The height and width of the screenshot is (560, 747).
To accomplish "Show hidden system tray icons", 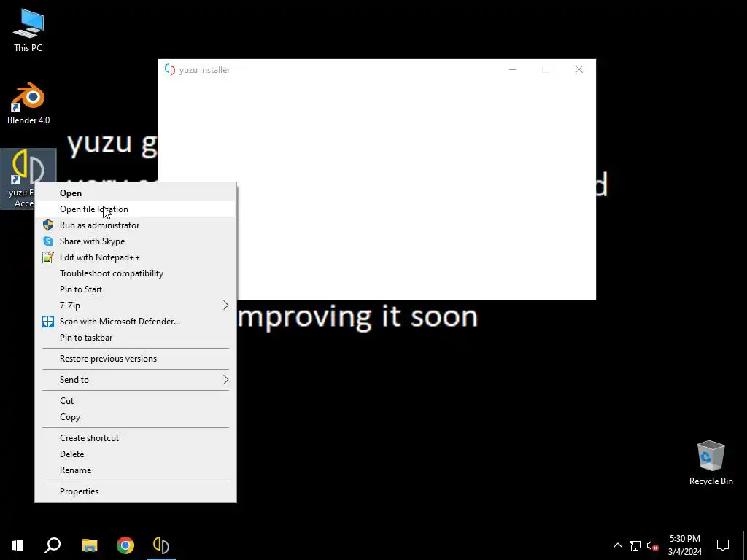I will [617, 545].
